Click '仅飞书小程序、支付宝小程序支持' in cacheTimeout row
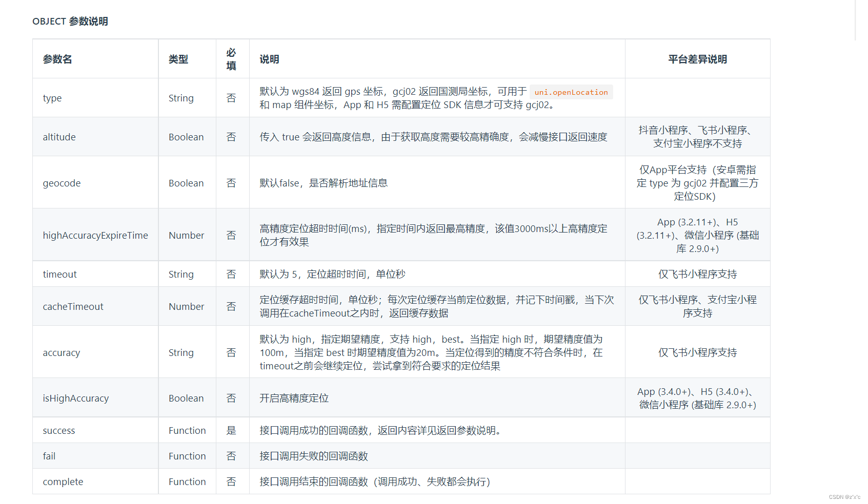 point(698,306)
